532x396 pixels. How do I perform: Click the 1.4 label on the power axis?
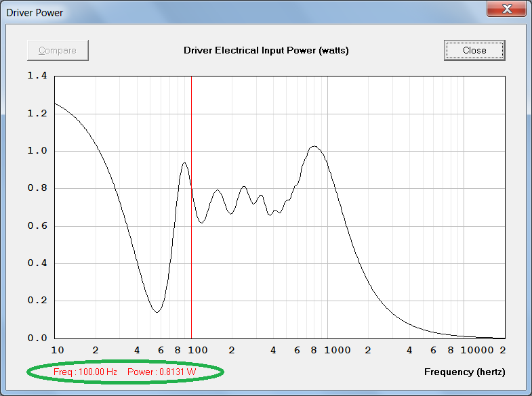pos(37,76)
